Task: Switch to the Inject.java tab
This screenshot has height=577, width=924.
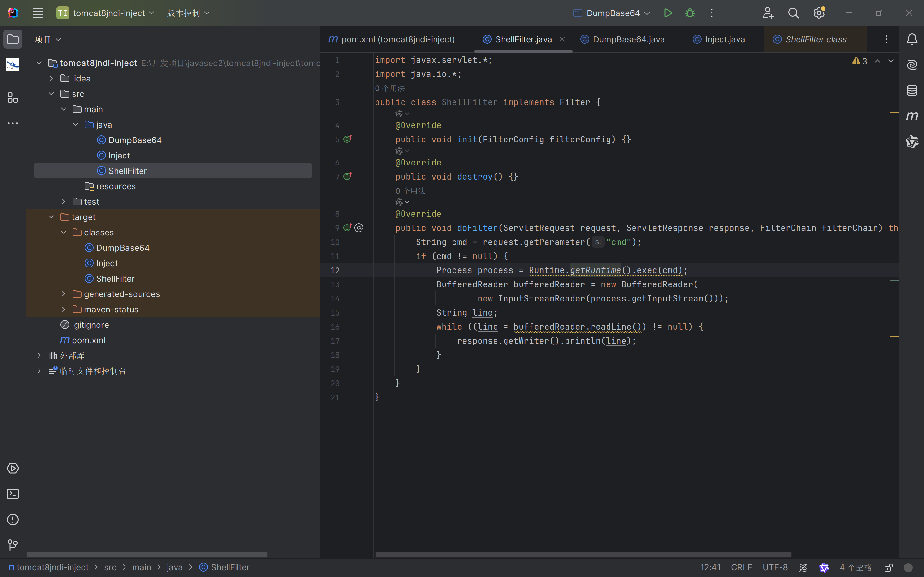Action: pos(724,39)
